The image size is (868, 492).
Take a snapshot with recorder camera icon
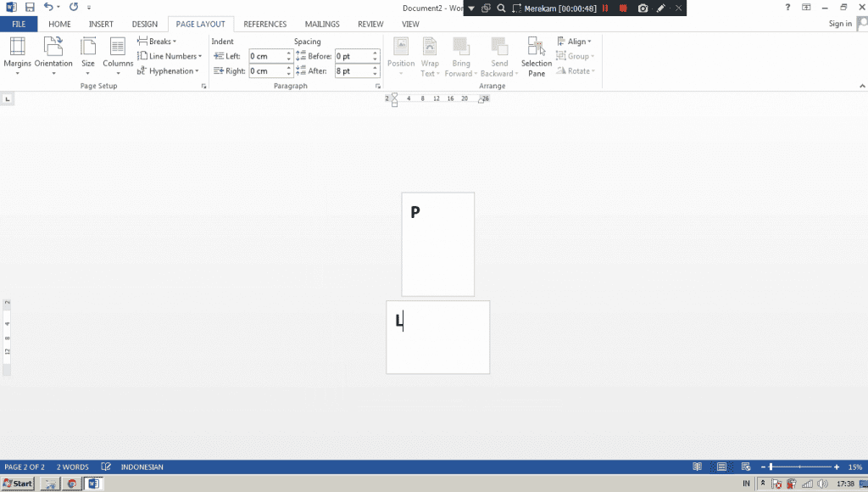click(643, 8)
